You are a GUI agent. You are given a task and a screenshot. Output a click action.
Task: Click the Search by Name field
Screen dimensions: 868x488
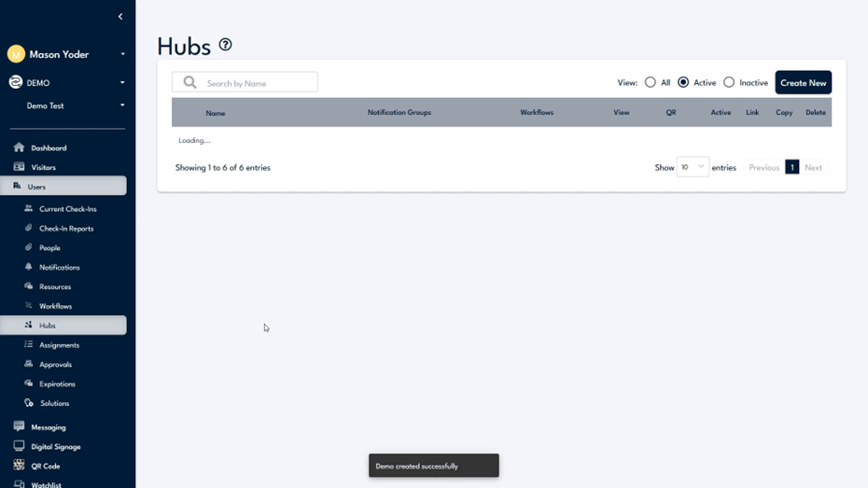point(259,83)
